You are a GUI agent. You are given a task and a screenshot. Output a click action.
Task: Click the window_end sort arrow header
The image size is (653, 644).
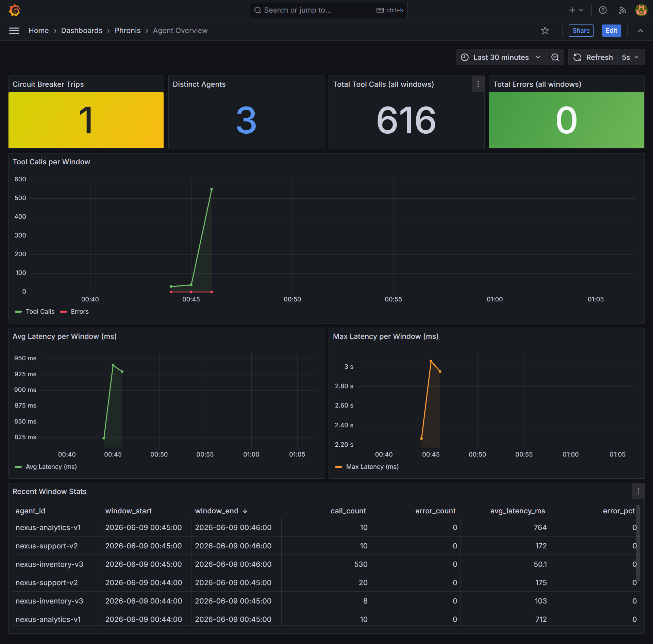(x=221, y=511)
